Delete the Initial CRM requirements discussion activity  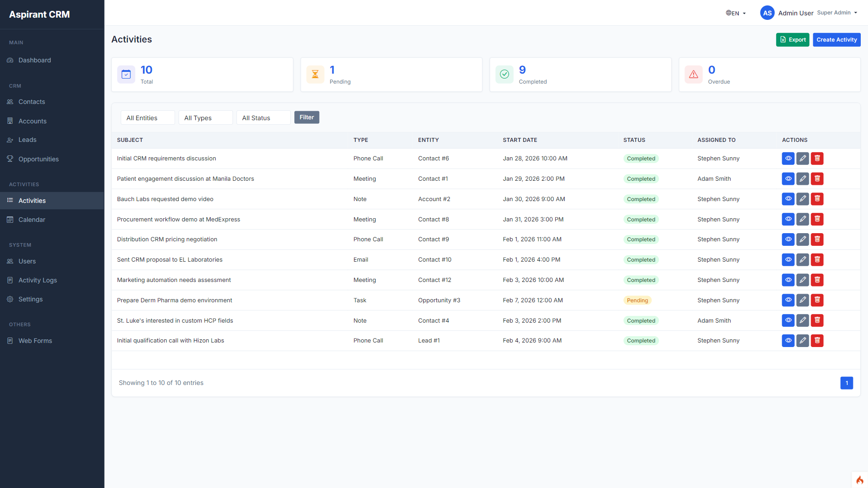click(x=817, y=158)
